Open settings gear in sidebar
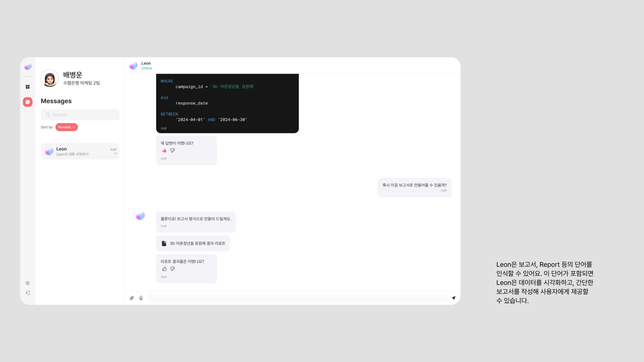The height and width of the screenshot is (362, 644). (28, 283)
